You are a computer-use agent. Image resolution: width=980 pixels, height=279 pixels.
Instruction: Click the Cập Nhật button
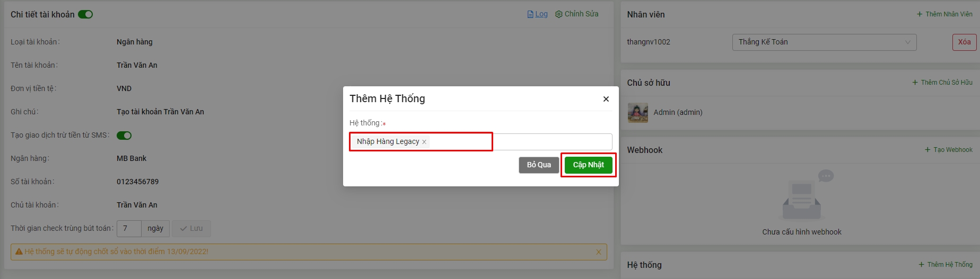(589, 165)
